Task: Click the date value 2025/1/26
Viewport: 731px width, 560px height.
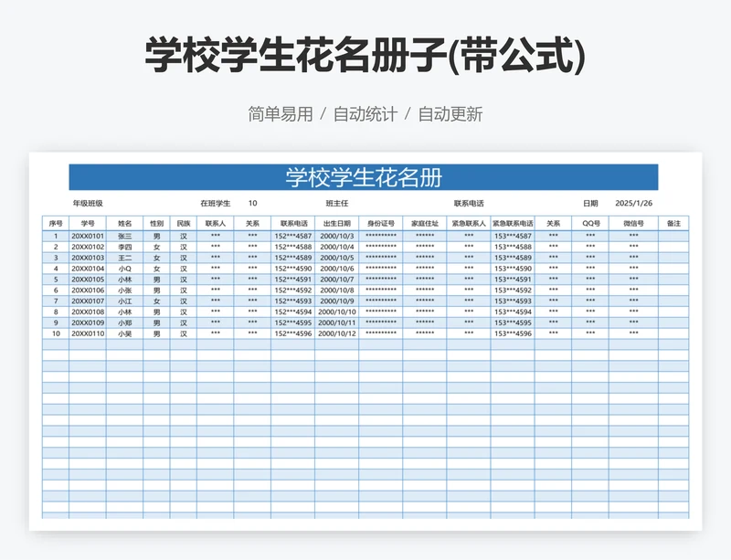Action: pos(634,203)
